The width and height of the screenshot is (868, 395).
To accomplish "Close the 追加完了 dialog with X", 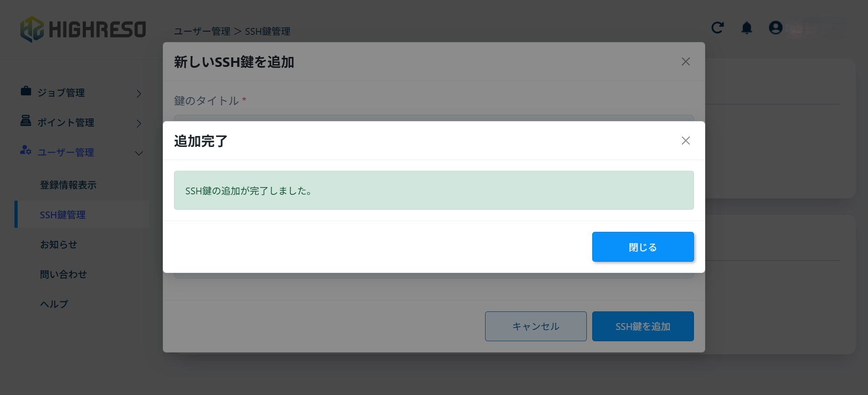I will pos(685,141).
